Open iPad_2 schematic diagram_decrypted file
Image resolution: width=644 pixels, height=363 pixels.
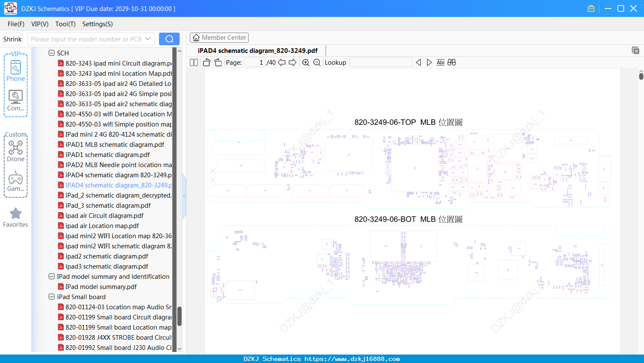click(x=118, y=195)
